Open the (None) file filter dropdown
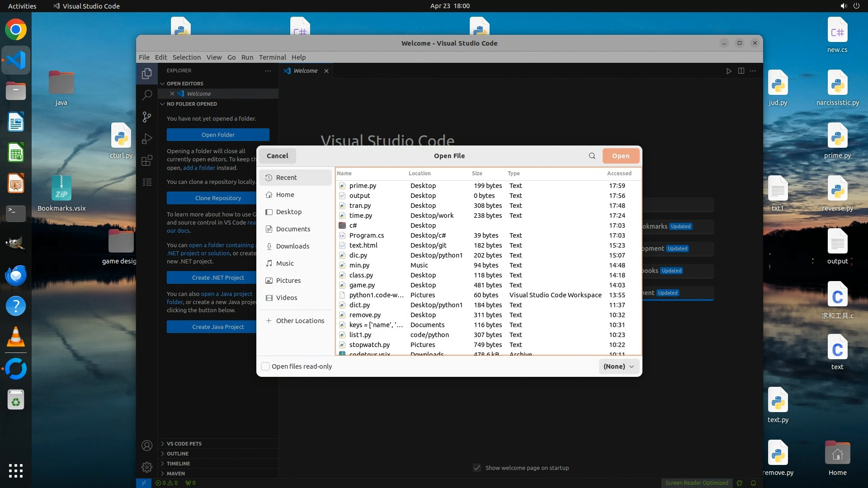Viewport: 868px width, 488px height. [x=618, y=366]
